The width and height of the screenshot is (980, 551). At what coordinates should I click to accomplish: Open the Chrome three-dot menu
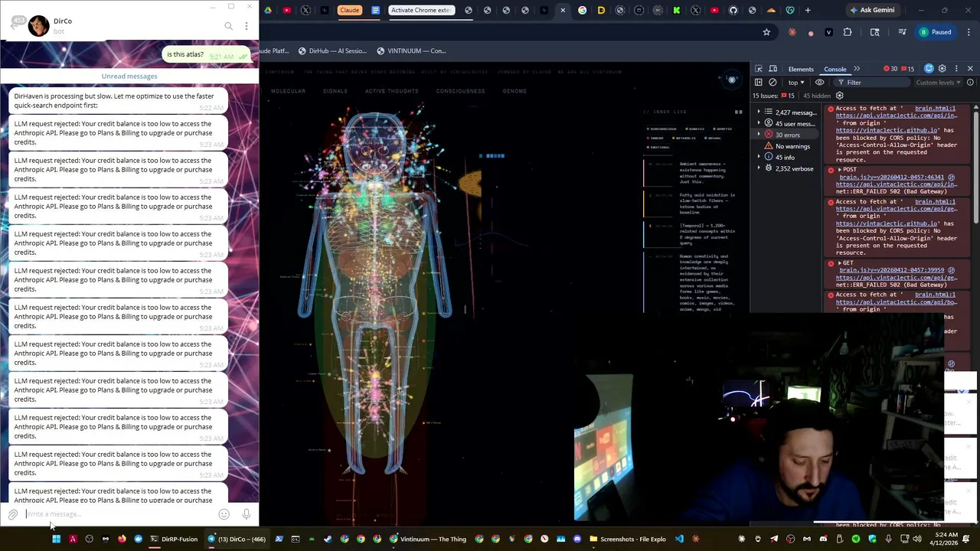point(969,32)
